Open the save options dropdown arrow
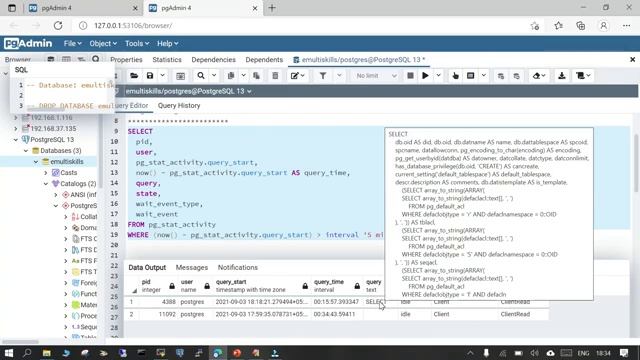The width and height of the screenshot is (640, 360). click(x=162, y=76)
